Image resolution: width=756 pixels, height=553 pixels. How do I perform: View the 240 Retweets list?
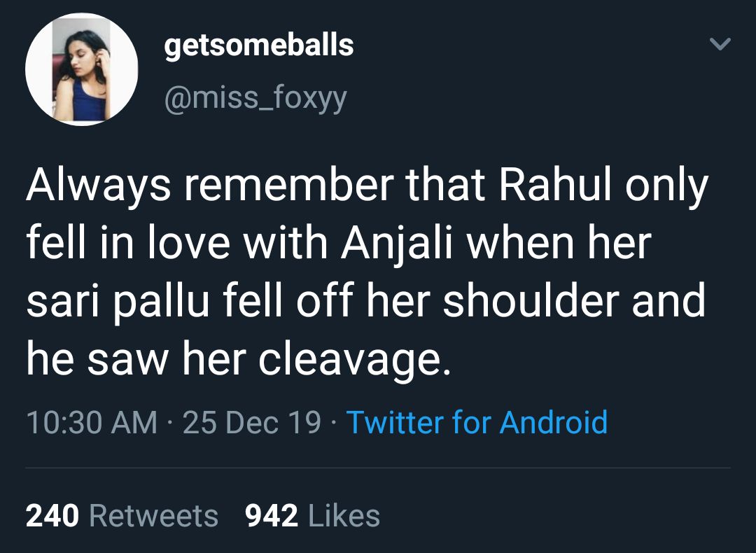122,516
